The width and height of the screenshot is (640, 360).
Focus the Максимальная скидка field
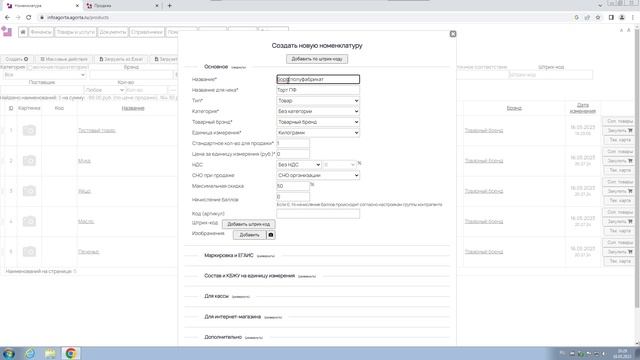(x=293, y=186)
